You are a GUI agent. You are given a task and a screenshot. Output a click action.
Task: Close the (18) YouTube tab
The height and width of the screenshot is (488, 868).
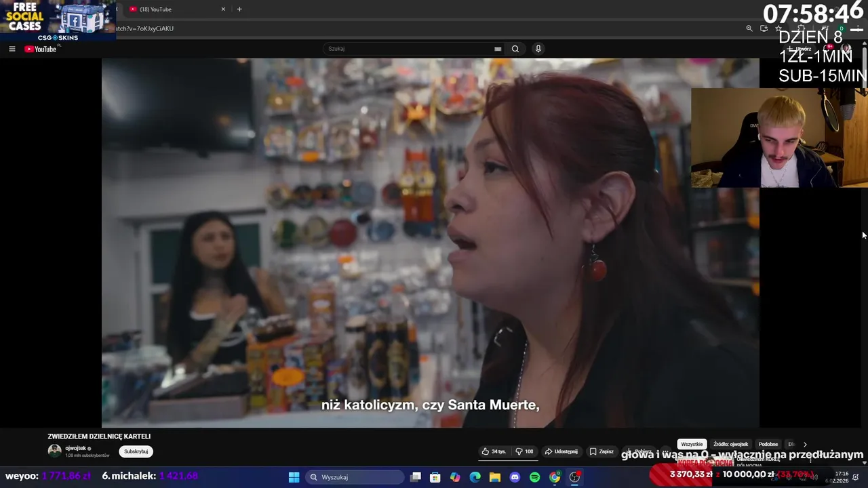(223, 9)
